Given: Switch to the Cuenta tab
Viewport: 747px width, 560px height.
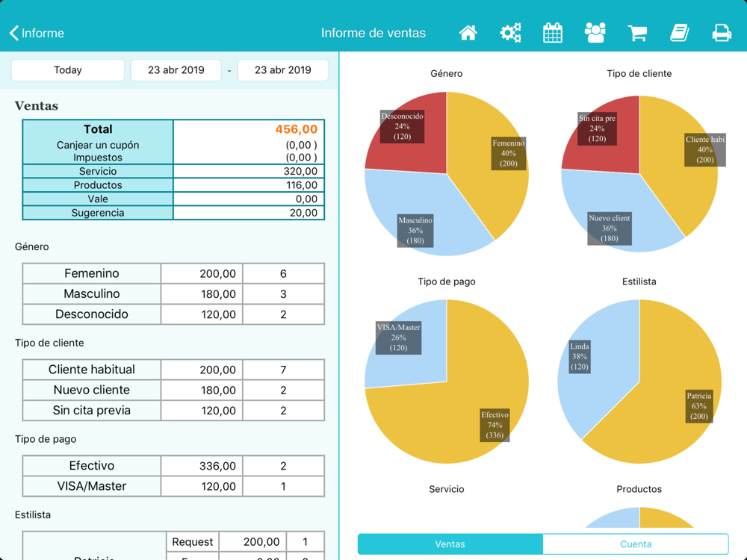Looking at the screenshot, I should [636, 544].
